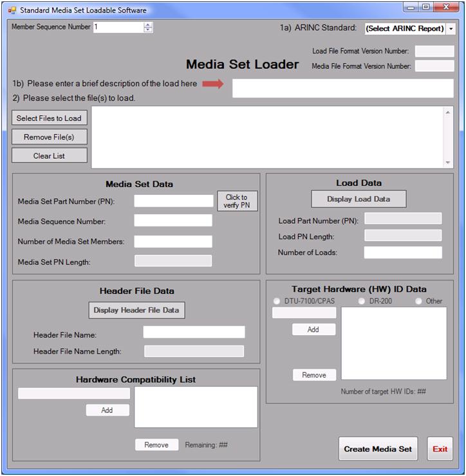
Task: Click the file list scrollbar down arrow
Action: tap(447, 162)
